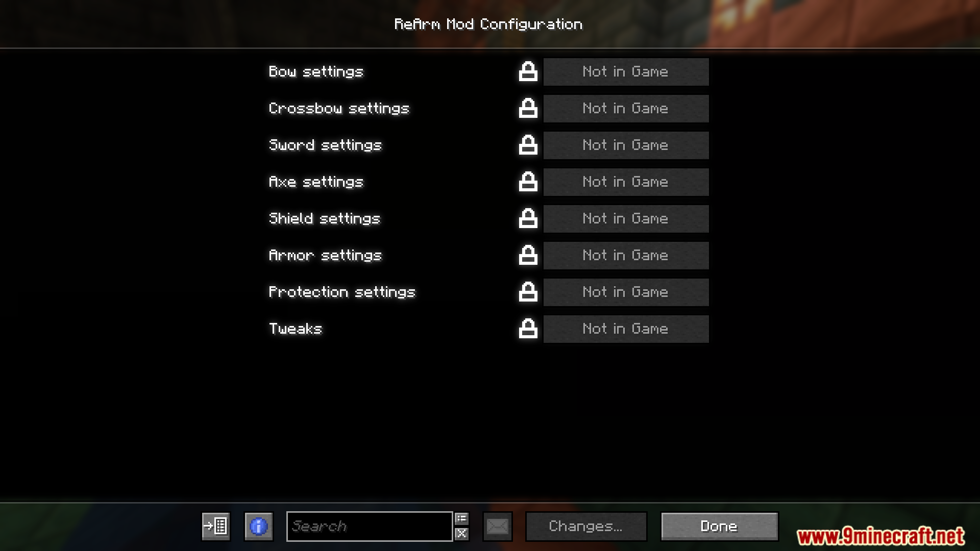Open Tweaks Not in Game button
This screenshot has width=980, height=551.
point(626,329)
